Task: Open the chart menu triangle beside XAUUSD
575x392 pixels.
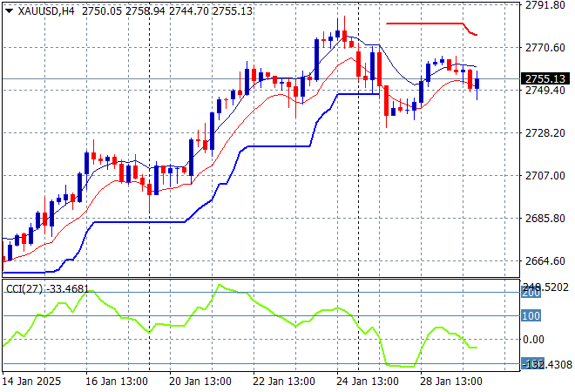Action: 10,11
